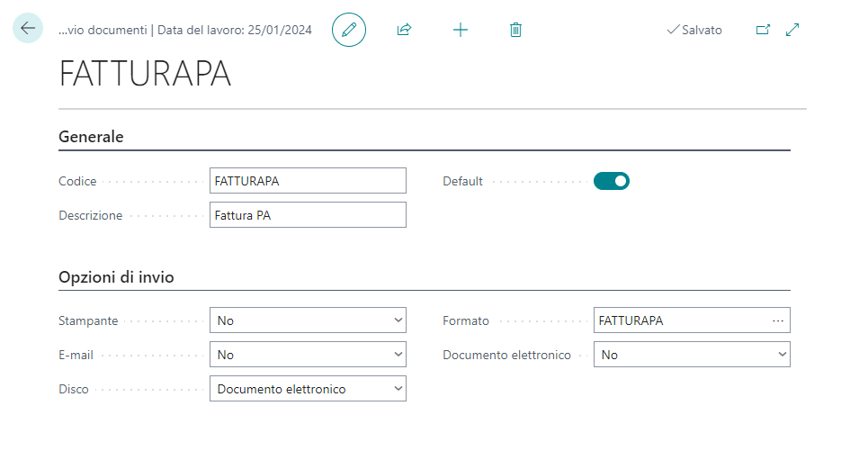
Task: Click the Salvato status indicator
Action: [x=694, y=30]
